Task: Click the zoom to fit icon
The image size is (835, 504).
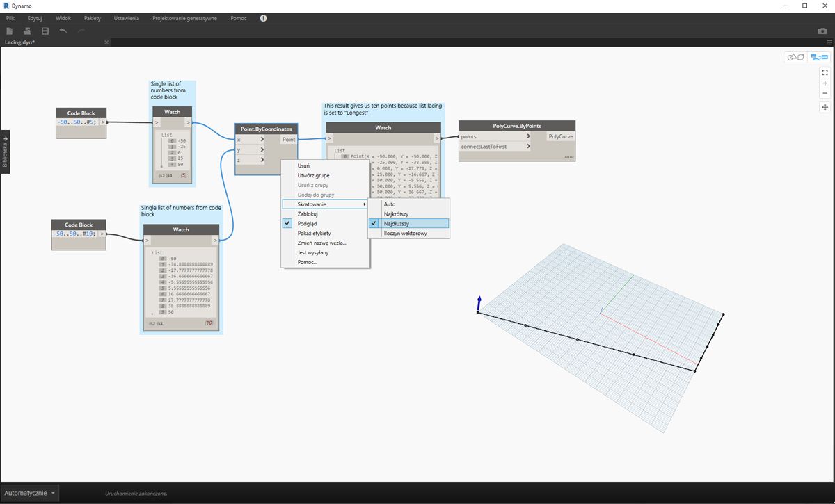Action: coord(825,72)
